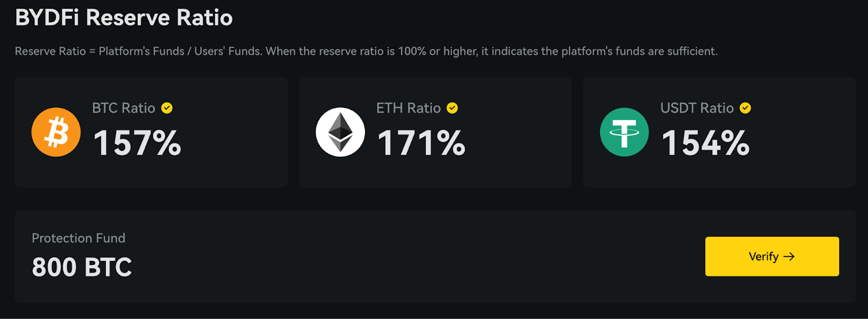The height and width of the screenshot is (319, 868).
Task: Click the USDT Ratio verified badge
Action: pyautogui.click(x=745, y=108)
